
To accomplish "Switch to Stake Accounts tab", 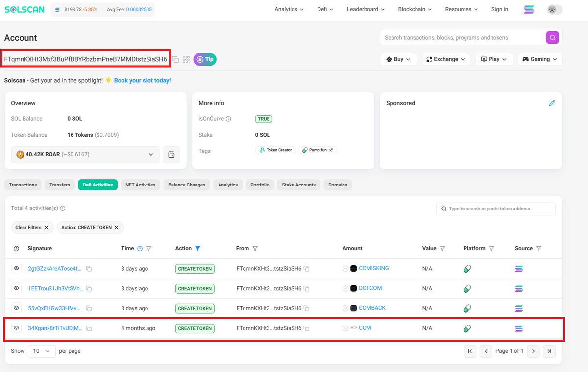I will (x=299, y=185).
